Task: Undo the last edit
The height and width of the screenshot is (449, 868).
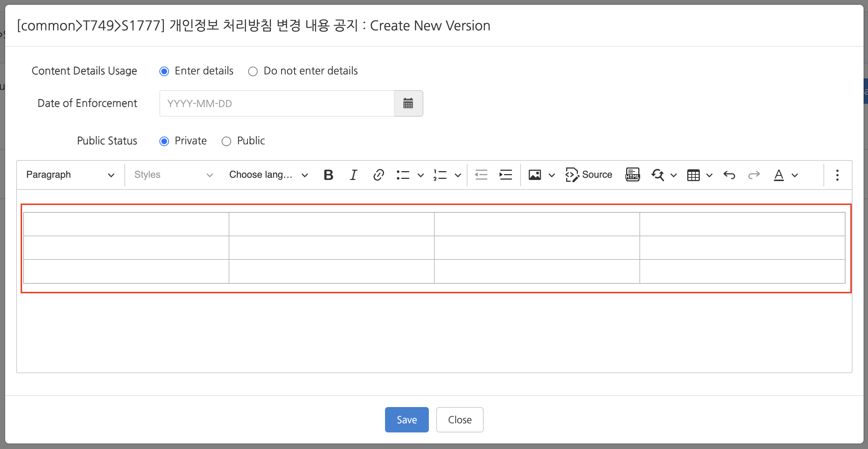Action: pyautogui.click(x=729, y=175)
